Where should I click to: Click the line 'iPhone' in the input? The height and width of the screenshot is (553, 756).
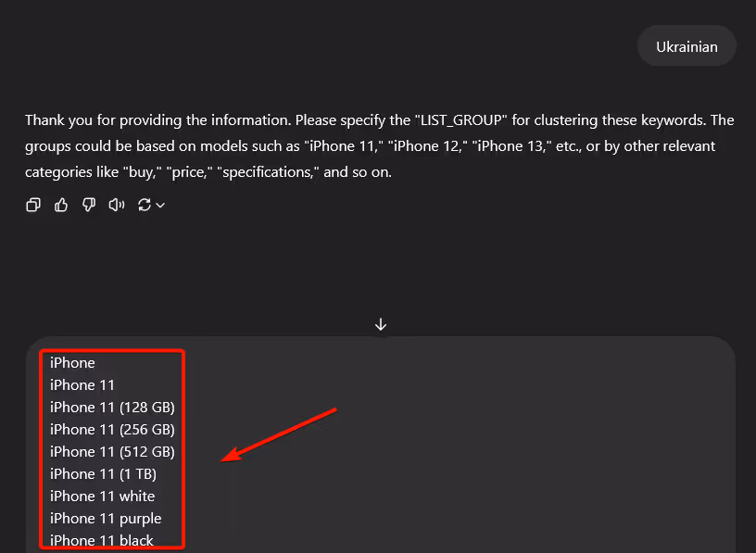(72, 362)
